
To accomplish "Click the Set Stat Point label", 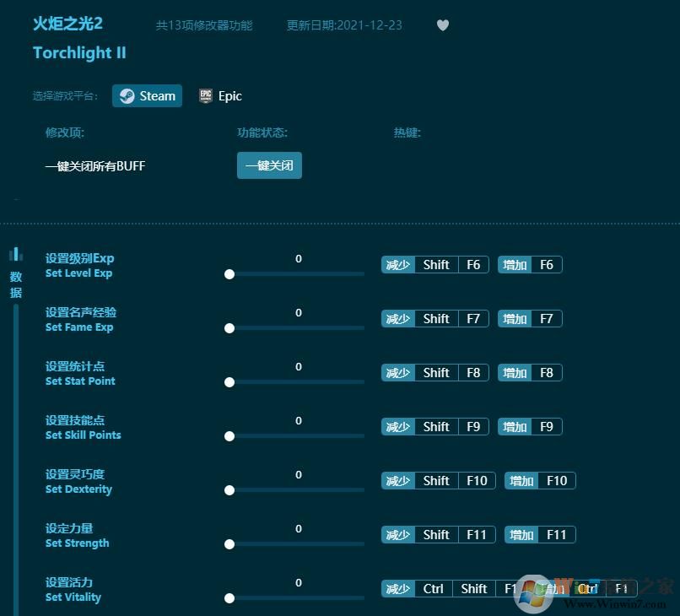I will pyautogui.click(x=80, y=381).
